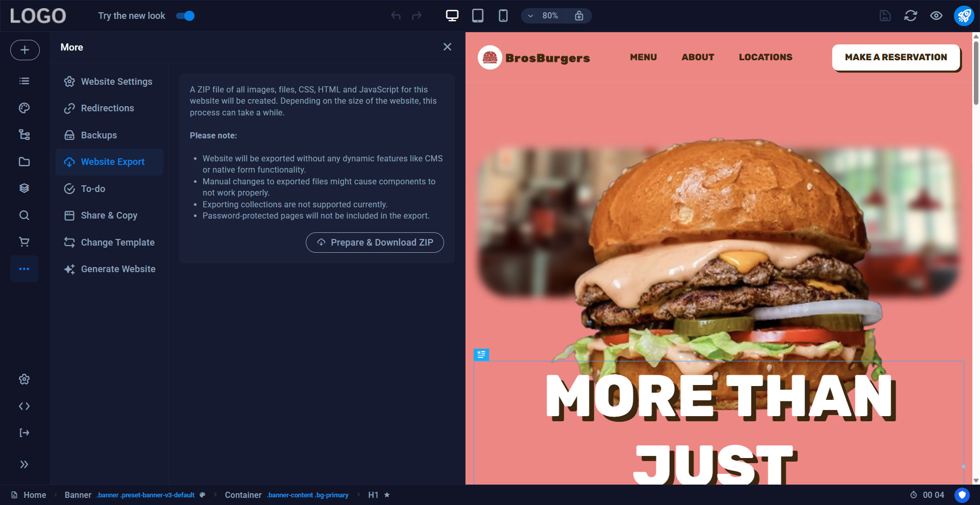Click the scrollbar down arrow

point(976,480)
